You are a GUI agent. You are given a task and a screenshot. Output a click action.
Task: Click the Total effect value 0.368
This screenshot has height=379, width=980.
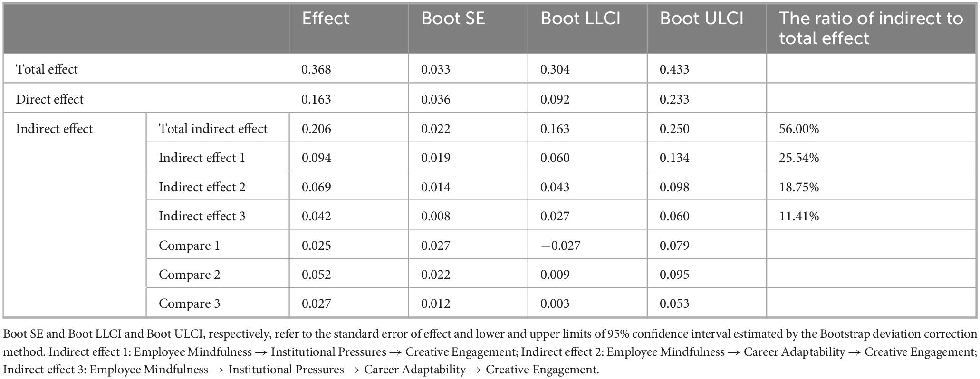316,69
